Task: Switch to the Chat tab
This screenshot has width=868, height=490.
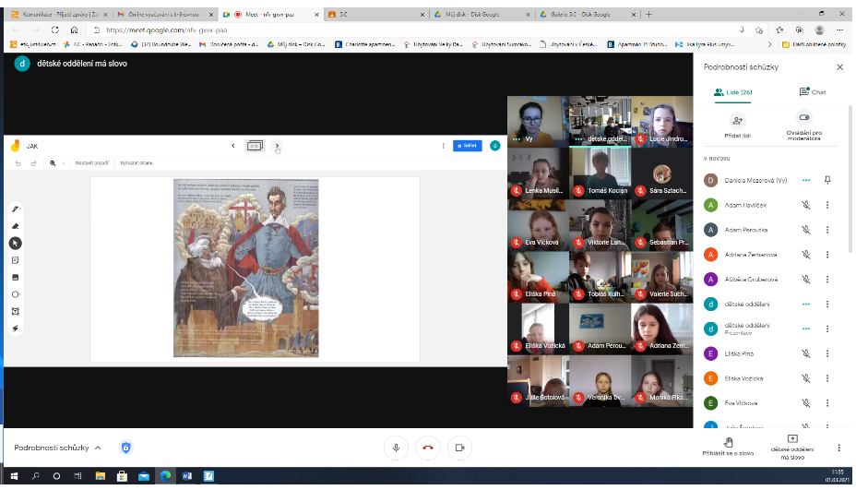Action: [x=812, y=92]
